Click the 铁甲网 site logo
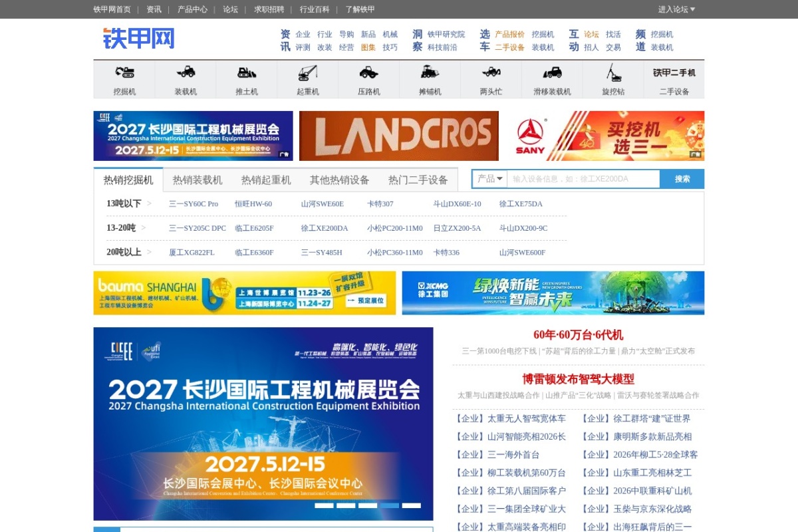This screenshot has width=798, height=532. (x=139, y=39)
